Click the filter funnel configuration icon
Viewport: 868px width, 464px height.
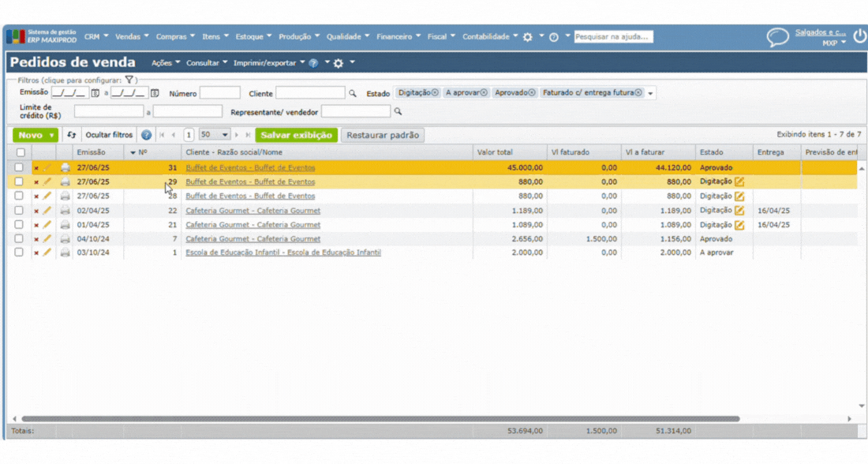pos(130,80)
